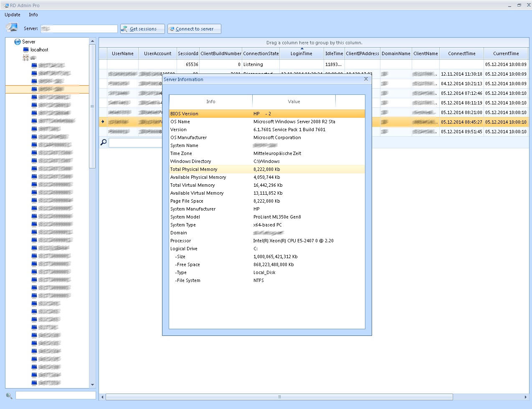Viewport: 532px width, 409px height.
Task: Click the 'ProLiant ML350e Gen8' value
Action: [x=277, y=217]
